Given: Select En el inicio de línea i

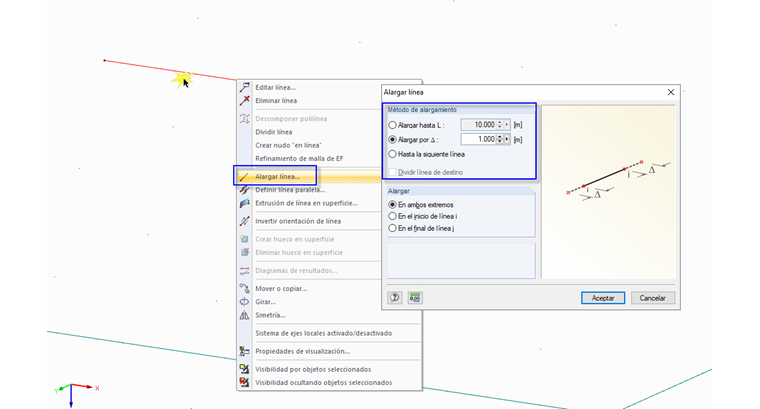Looking at the screenshot, I should click(393, 216).
